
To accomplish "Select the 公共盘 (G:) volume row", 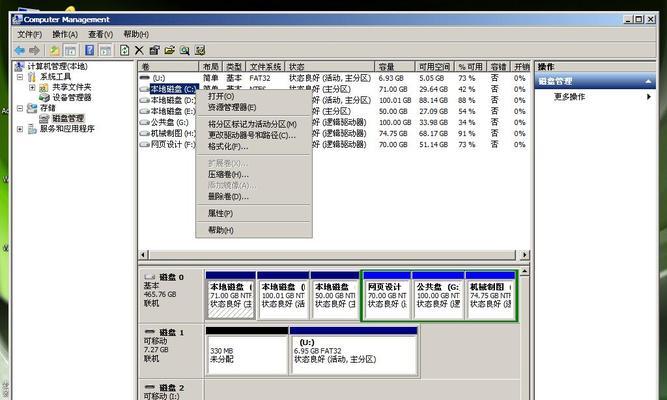I will coord(334,123).
